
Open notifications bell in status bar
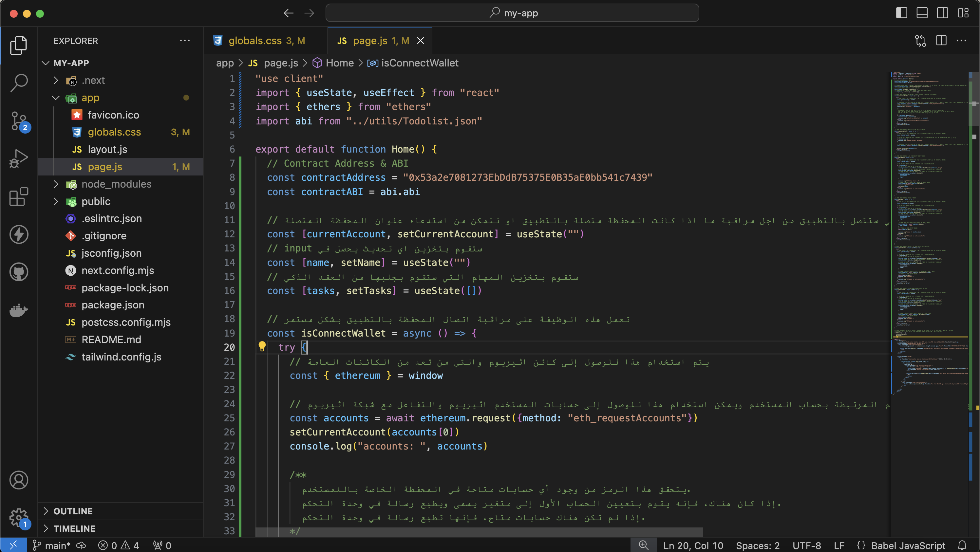[962, 545]
